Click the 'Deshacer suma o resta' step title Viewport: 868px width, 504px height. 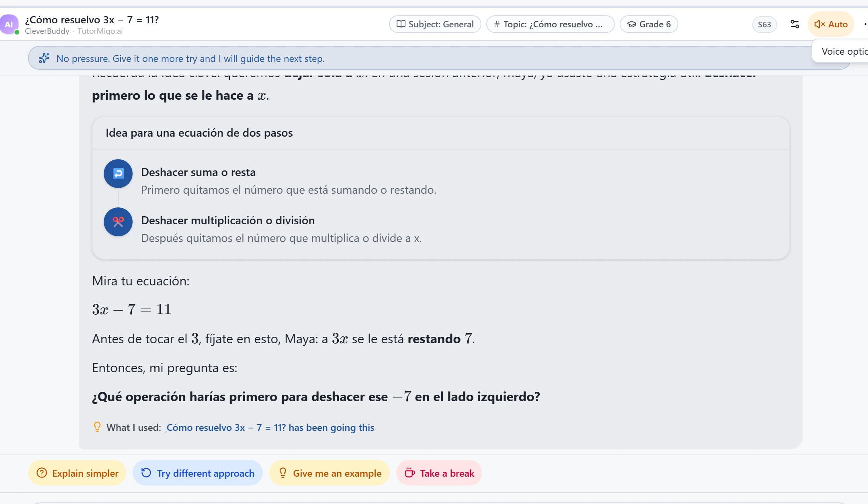(x=199, y=172)
